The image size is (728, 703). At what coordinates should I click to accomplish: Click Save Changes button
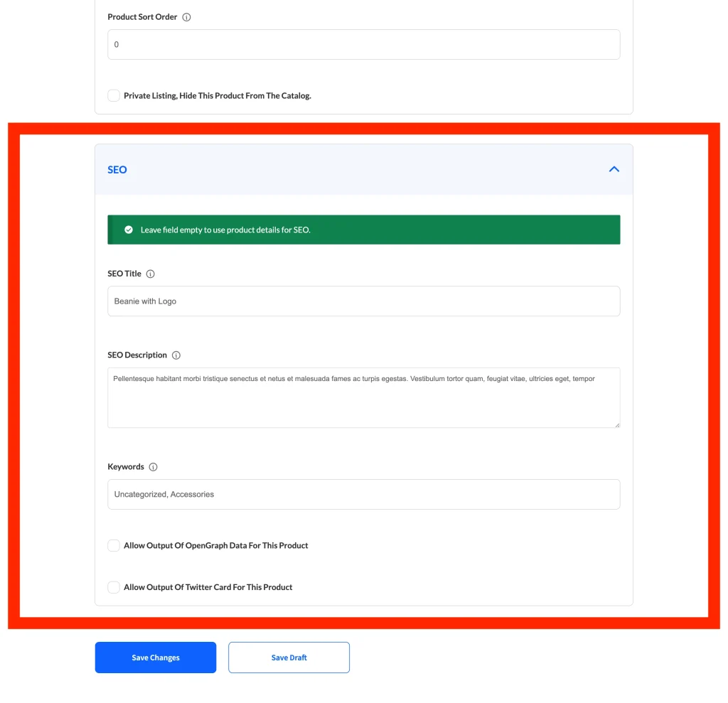pyautogui.click(x=156, y=658)
